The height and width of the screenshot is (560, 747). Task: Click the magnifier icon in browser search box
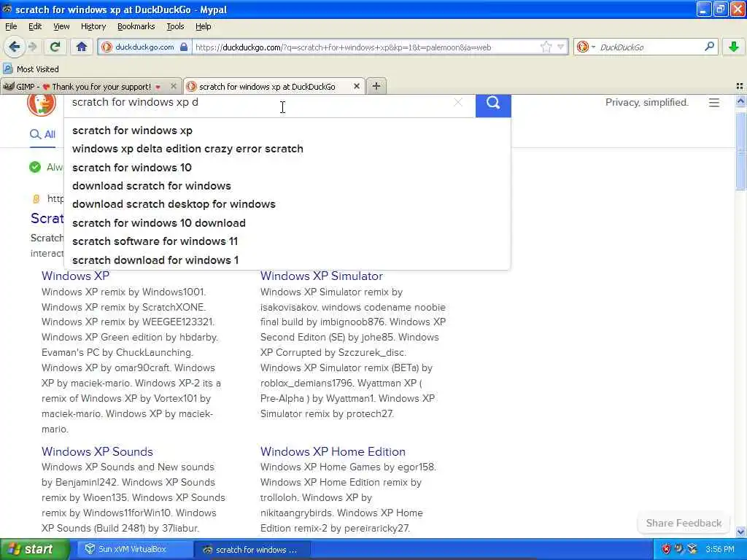coord(709,47)
